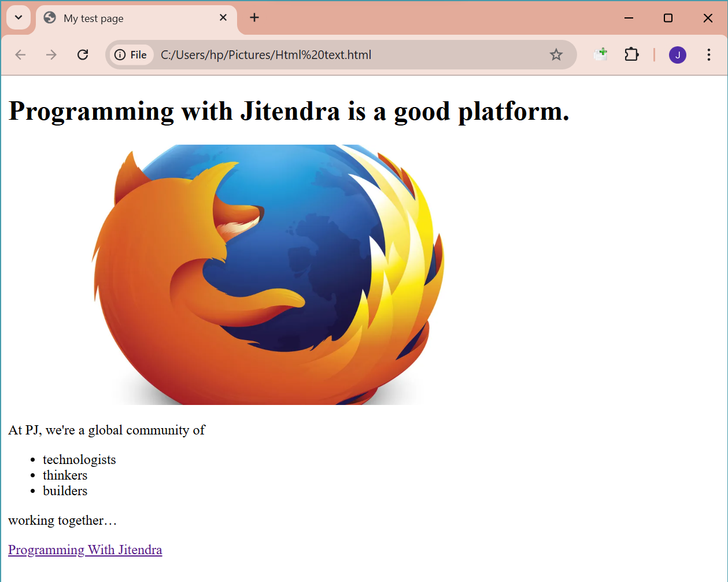The image size is (728, 582).
Task: Reload the current page
Action: [x=83, y=55]
